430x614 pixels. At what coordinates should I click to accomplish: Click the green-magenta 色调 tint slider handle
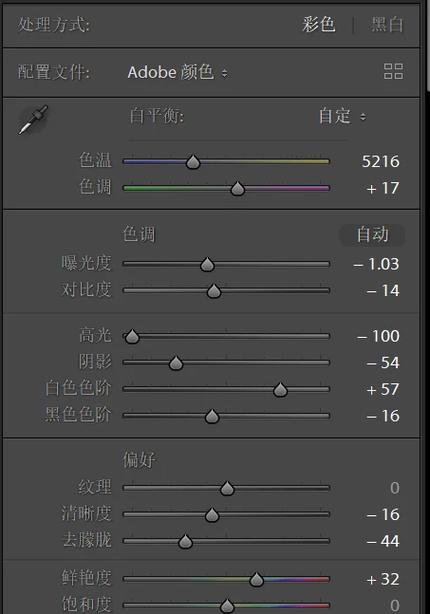(237, 188)
